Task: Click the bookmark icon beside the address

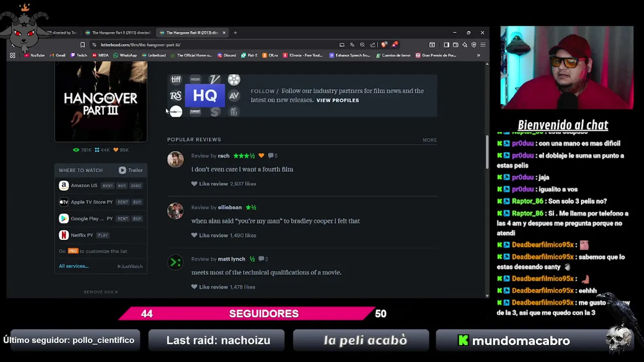Action: click(x=83, y=45)
